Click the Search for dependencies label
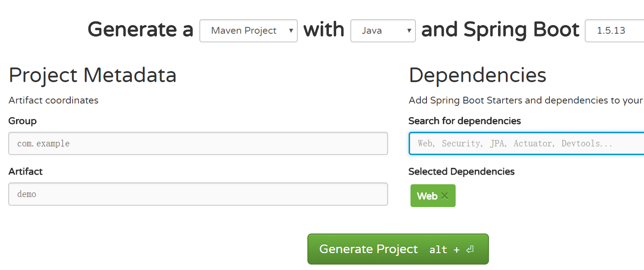The width and height of the screenshot is (644, 270). pos(465,121)
